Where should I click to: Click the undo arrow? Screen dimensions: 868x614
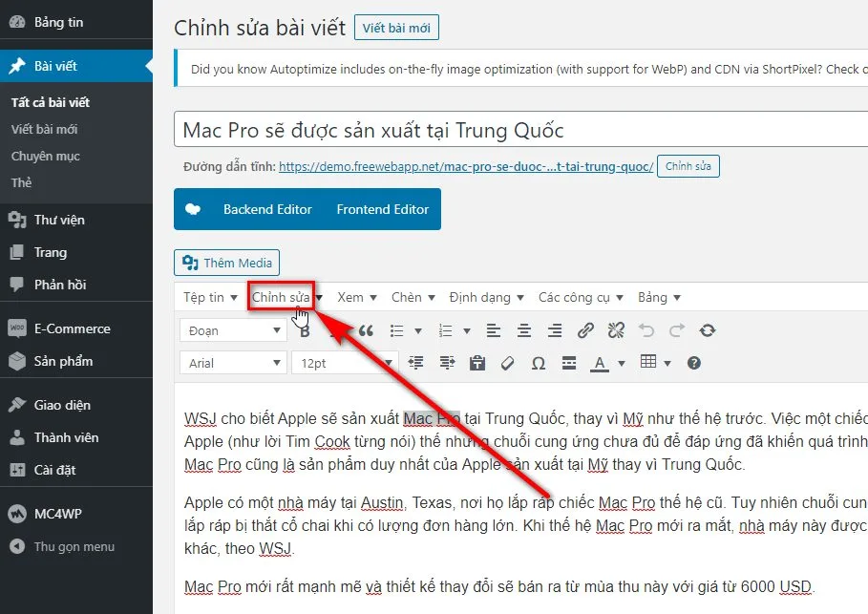click(x=646, y=331)
